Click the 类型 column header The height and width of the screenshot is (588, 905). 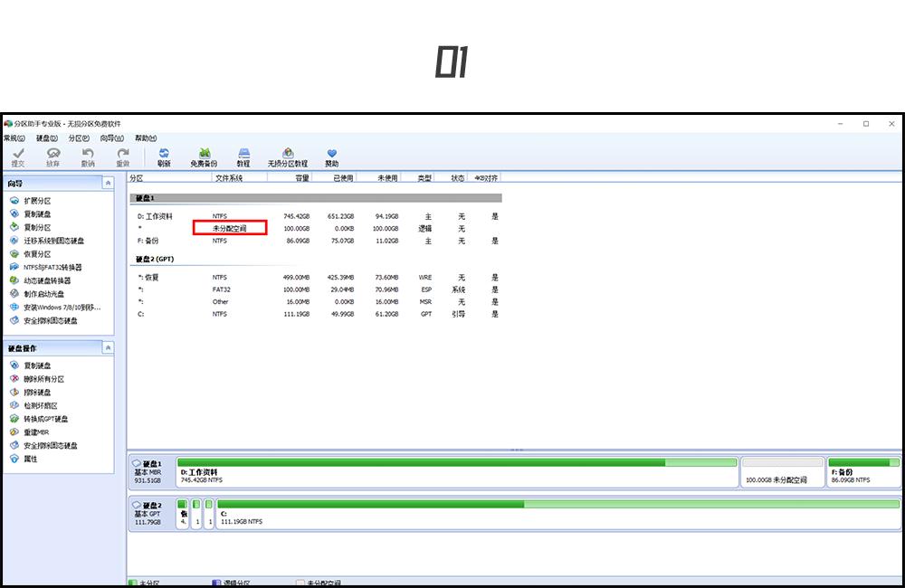coord(417,178)
